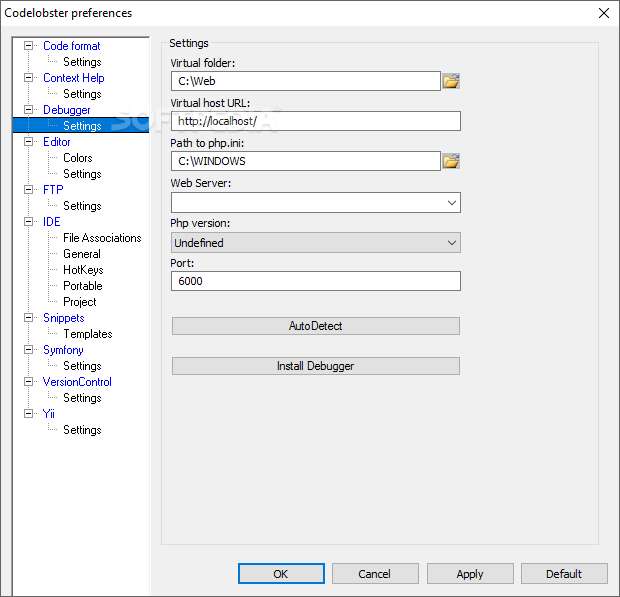Open File Associations under IDE
The image size is (620, 597).
coord(102,238)
